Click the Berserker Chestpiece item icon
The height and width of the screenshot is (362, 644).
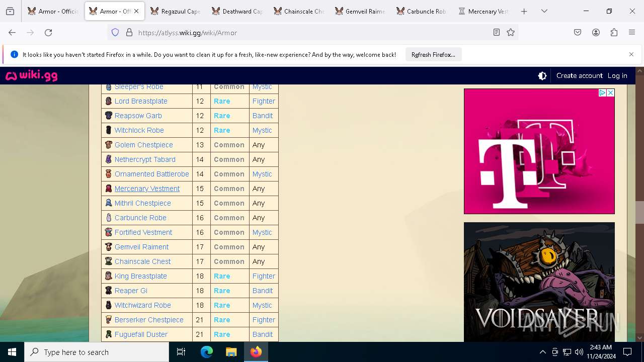pyautogui.click(x=108, y=320)
